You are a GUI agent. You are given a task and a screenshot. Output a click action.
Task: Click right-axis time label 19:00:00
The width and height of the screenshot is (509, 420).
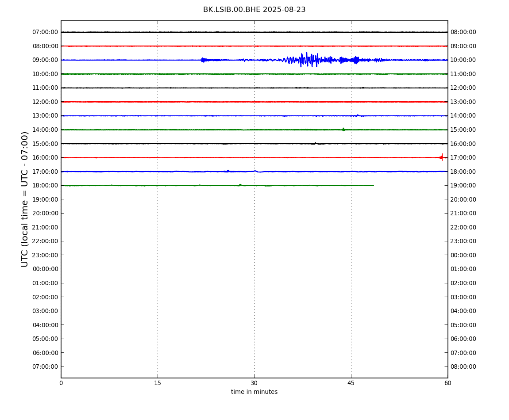coord(463,186)
